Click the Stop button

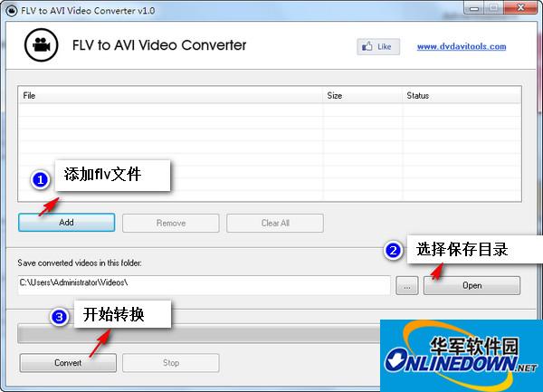171,363
